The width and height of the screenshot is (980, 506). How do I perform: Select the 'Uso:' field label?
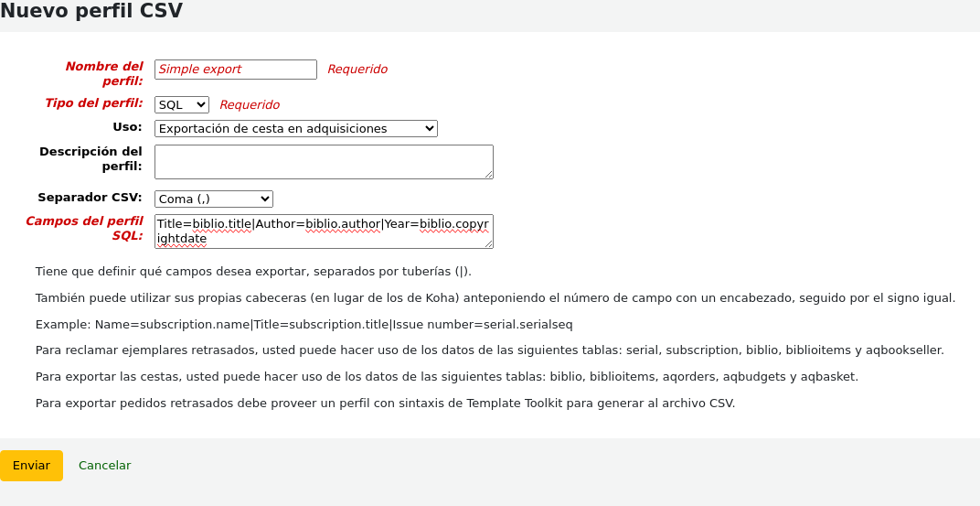pyautogui.click(x=127, y=127)
